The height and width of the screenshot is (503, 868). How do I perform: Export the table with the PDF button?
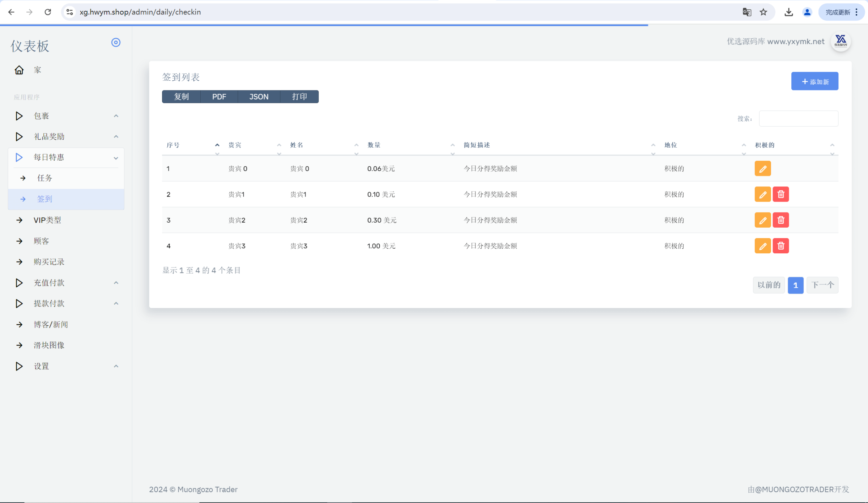pyautogui.click(x=219, y=97)
